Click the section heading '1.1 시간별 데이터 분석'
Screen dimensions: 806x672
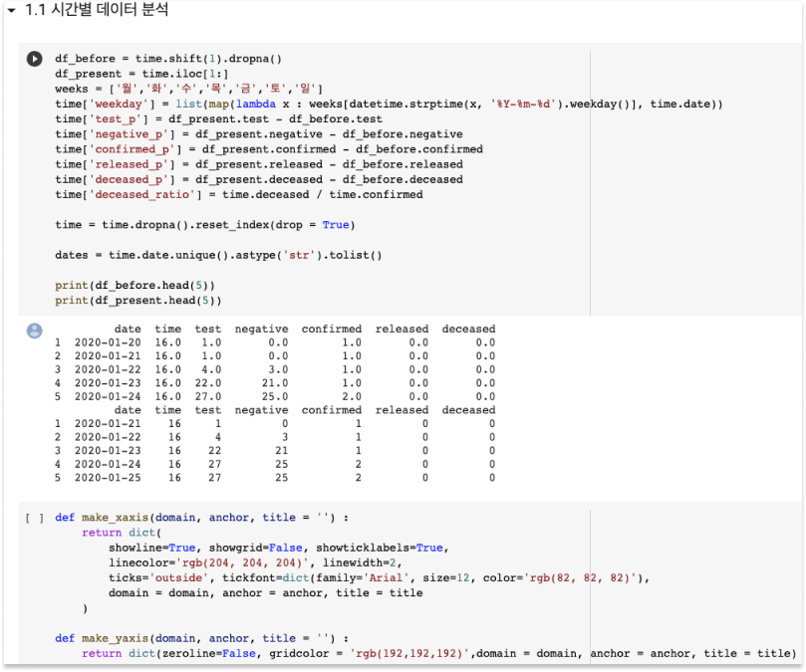[x=97, y=9]
